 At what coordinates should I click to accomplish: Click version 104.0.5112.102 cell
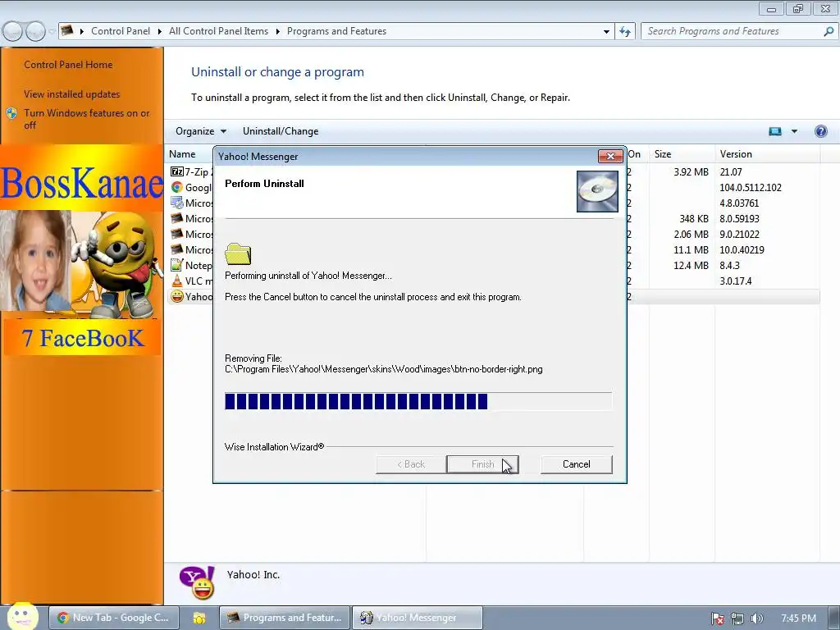click(x=750, y=188)
